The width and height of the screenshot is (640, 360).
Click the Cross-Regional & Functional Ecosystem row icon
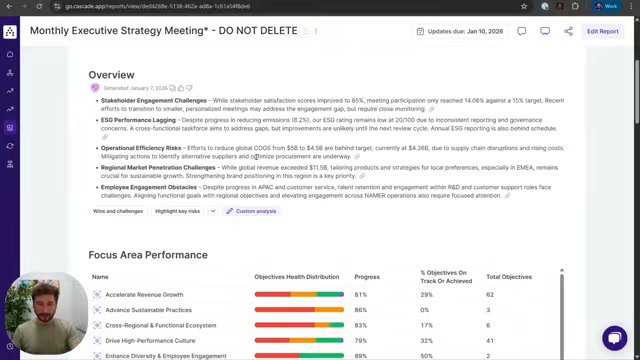tap(97, 325)
